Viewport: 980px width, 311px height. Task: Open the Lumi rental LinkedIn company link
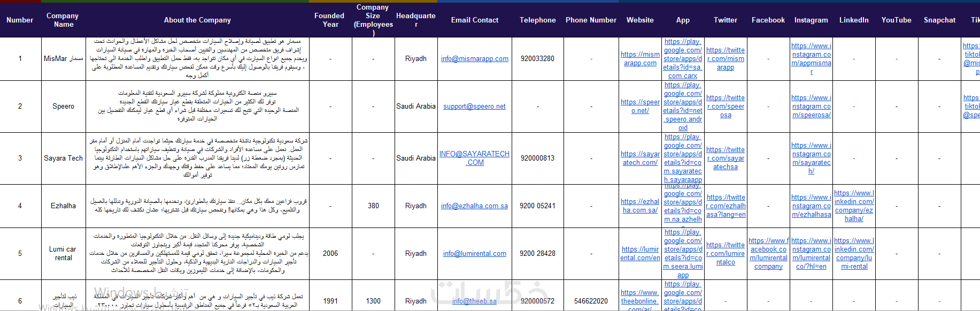click(854, 254)
